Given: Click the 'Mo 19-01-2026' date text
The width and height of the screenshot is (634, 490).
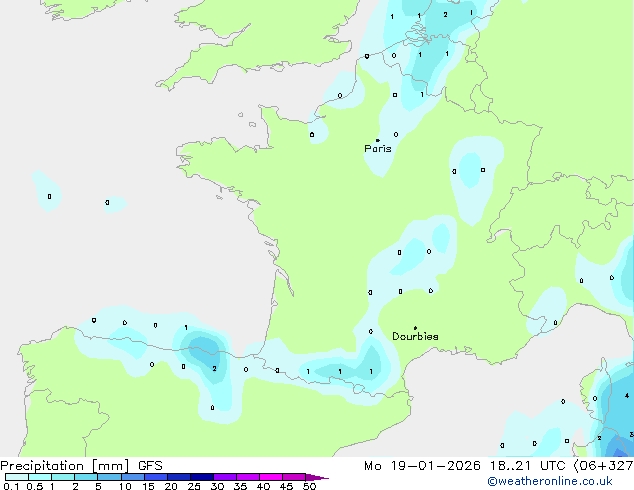Looking at the screenshot, I should 422,466.
